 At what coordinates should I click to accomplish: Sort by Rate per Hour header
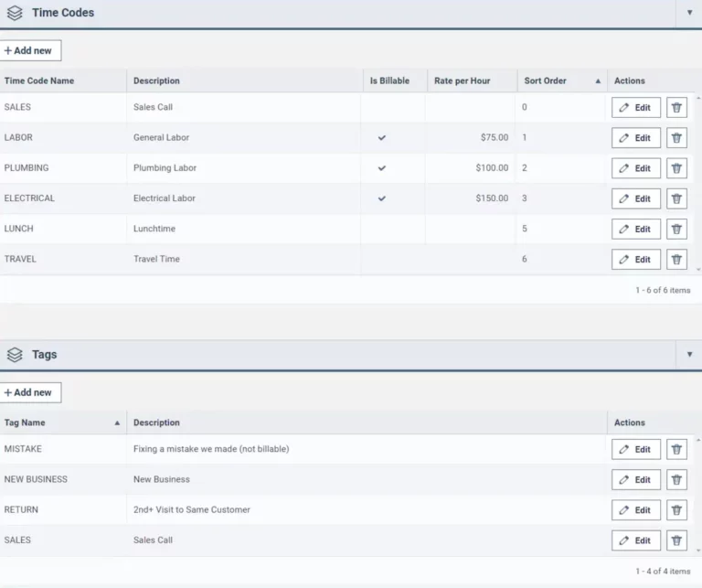click(462, 80)
